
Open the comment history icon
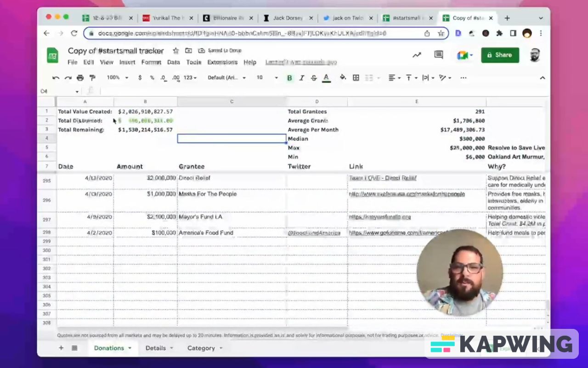439,55
